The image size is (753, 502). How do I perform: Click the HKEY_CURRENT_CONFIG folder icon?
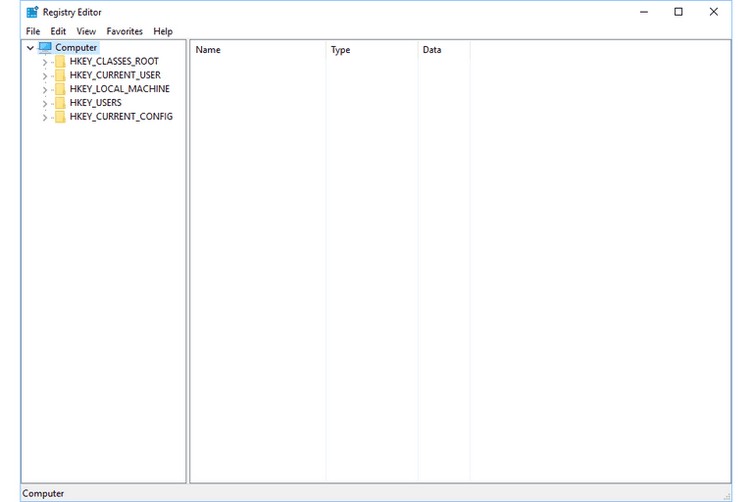60,117
